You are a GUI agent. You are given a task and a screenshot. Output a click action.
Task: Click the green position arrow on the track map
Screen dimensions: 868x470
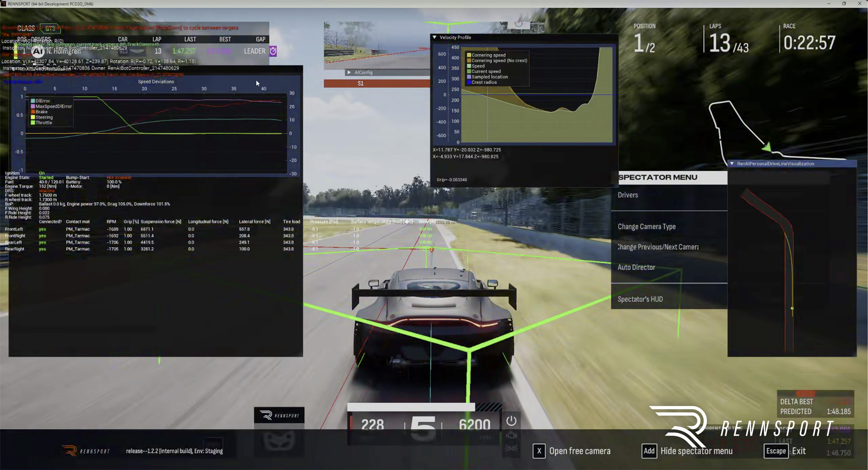pos(767,147)
